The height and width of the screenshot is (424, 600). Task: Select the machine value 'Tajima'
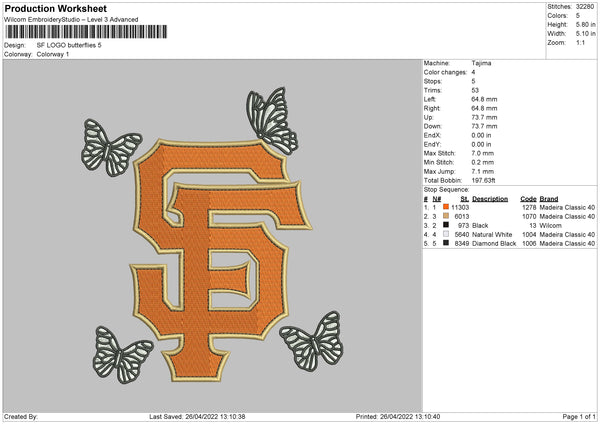(481, 63)
